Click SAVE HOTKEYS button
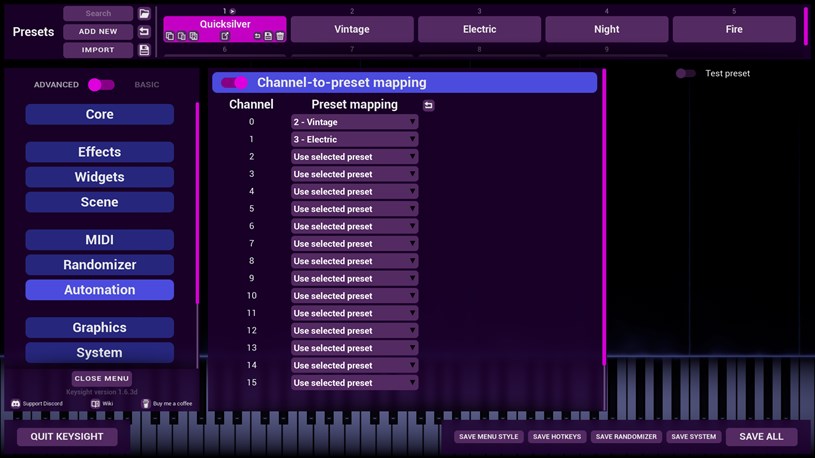Image resolution: width=815 pixels, height=458 pixels. (x=557, y=437)
